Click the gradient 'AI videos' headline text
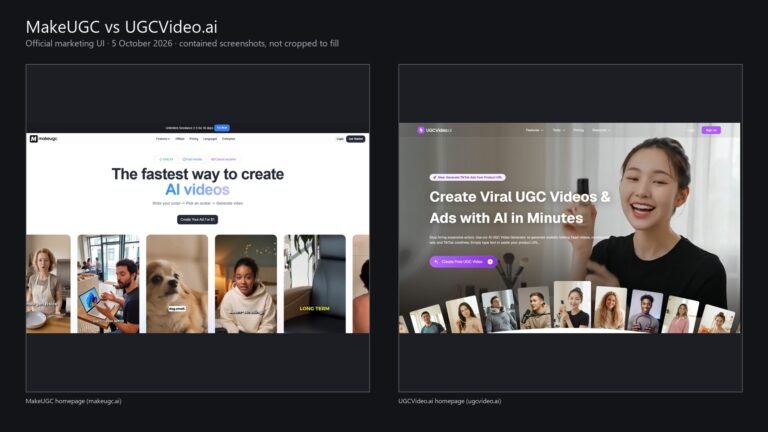Viewport: 768px width, 432px height. pyautogui.click(x=197, y=190)
